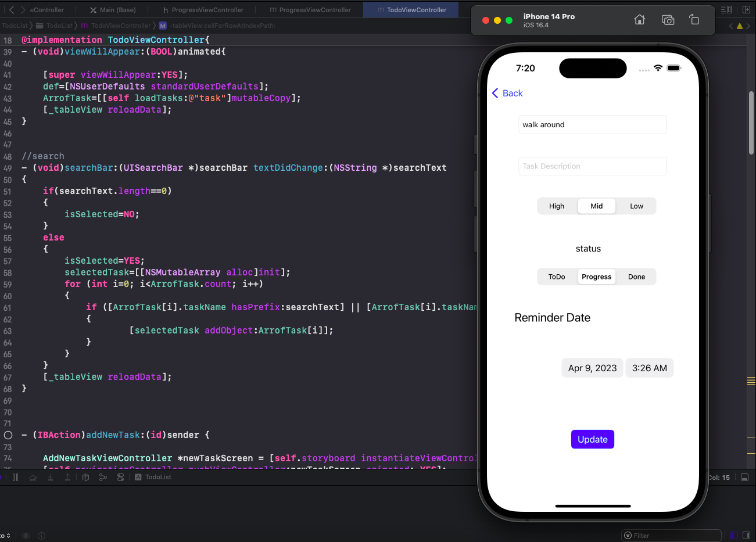Toggle the console pane icon
The image size is (756, 542).
pyautogui.click(x=747, y=536)
